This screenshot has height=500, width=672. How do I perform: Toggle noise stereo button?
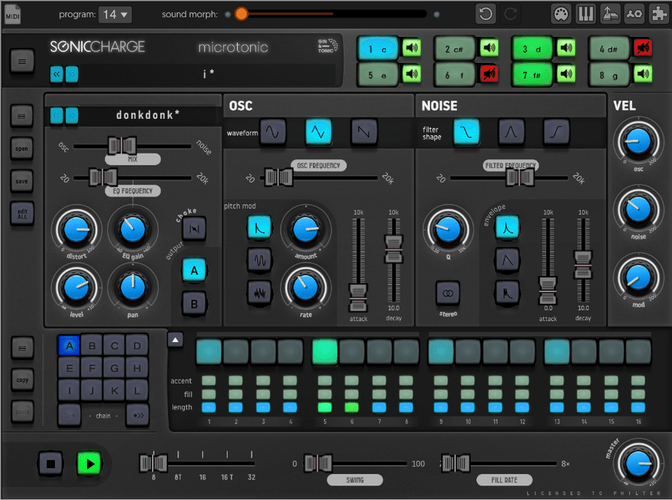tap(448, 293)
